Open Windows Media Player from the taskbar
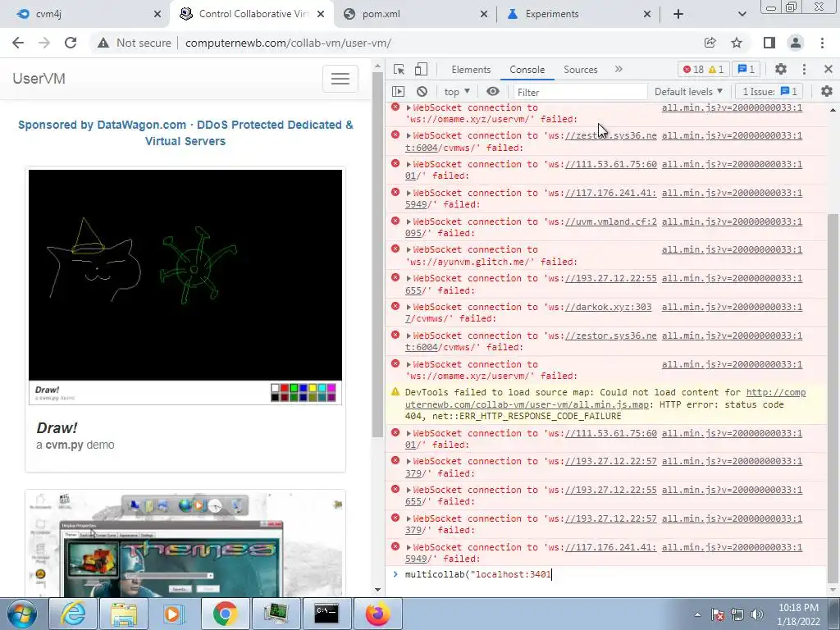The width and height of the screenshot is (840, 630). click(x=174, y=614)
